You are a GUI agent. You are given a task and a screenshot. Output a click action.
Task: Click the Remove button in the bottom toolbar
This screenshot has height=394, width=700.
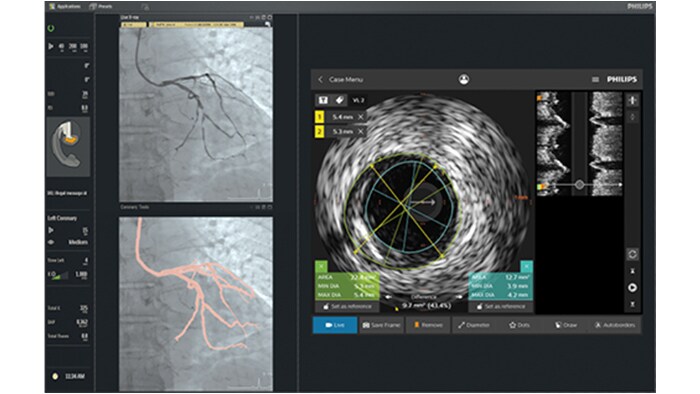428,325
